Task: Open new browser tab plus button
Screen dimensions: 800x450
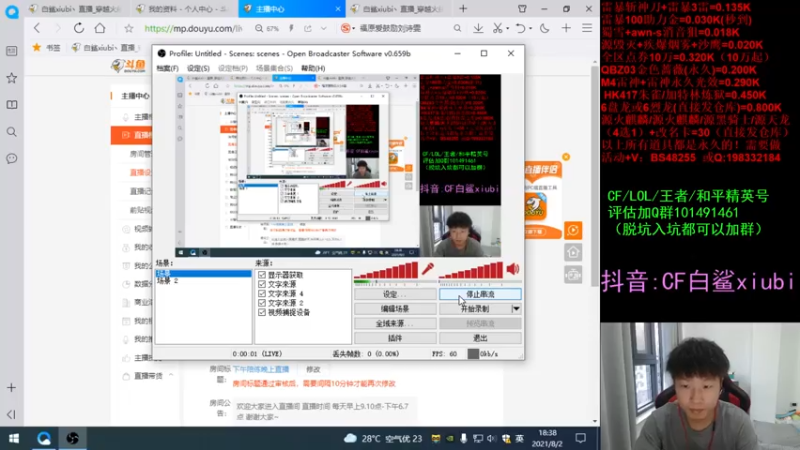Action: coord(463,9)
